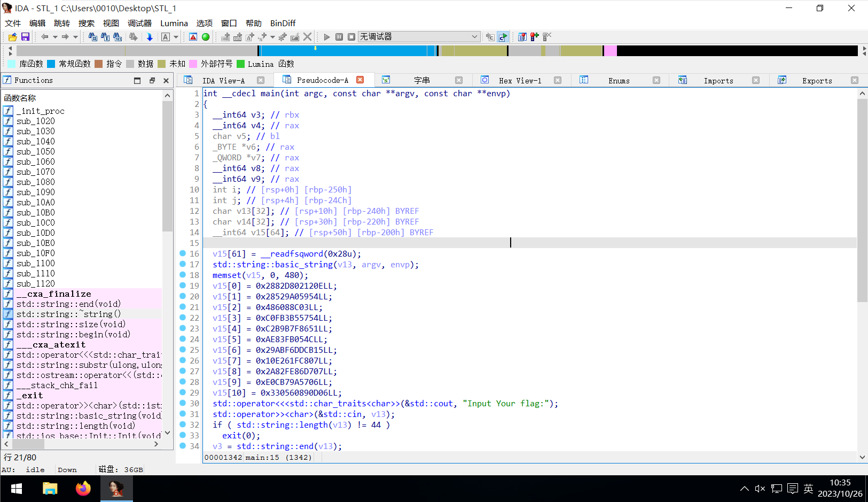The image size is (868, 502).
Task: Toggle breakpoint dot on pseudocode line 32
Action: point(183,424)
